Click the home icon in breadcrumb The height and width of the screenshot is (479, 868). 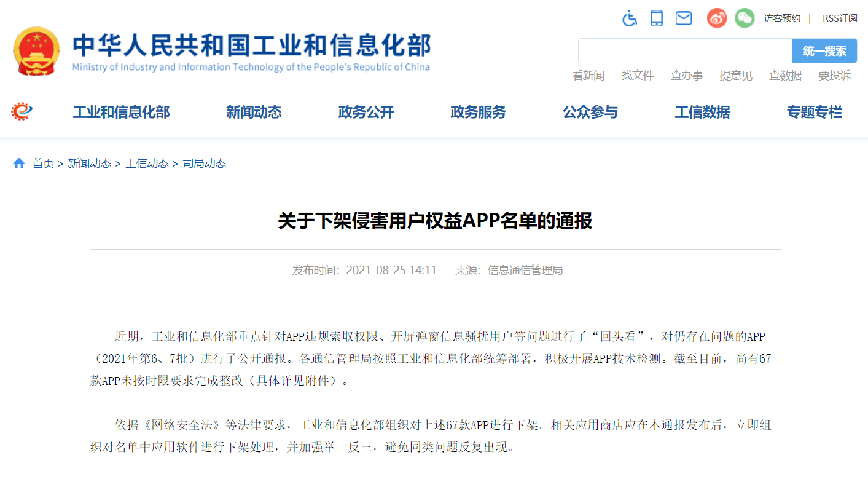pyautogui.click(x=19, y=164)
